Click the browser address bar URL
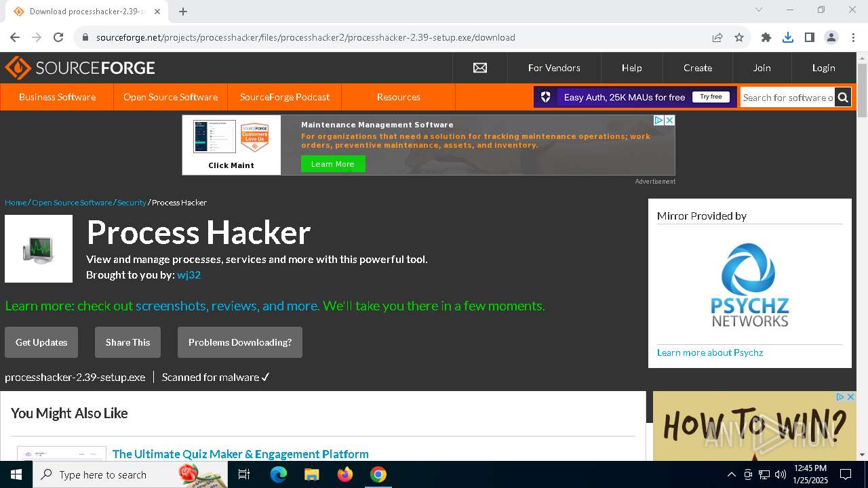This screenshot has width=868, height=488. point(306,37)
